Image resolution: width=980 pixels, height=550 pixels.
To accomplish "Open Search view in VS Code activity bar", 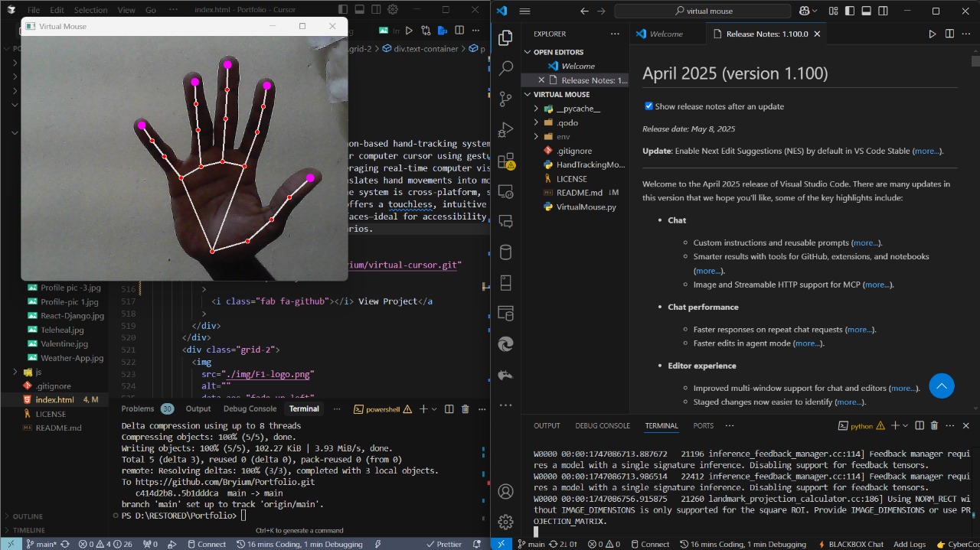I will [x=505, y=68].
